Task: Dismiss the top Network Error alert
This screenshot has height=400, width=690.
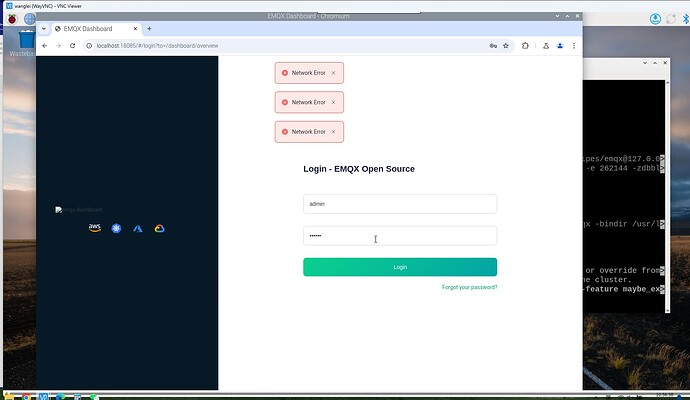Action: [x=333, y=73]
